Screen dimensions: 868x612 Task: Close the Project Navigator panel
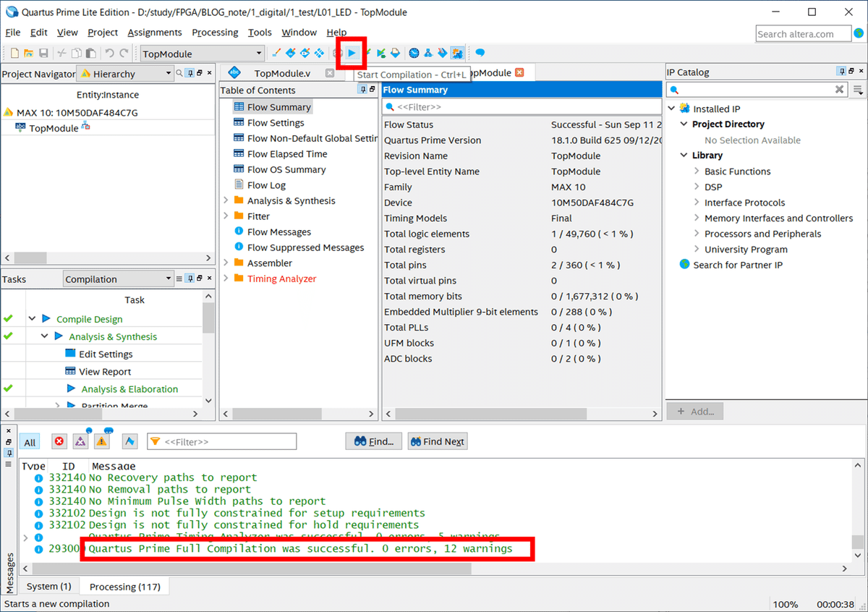coord(210,73)
